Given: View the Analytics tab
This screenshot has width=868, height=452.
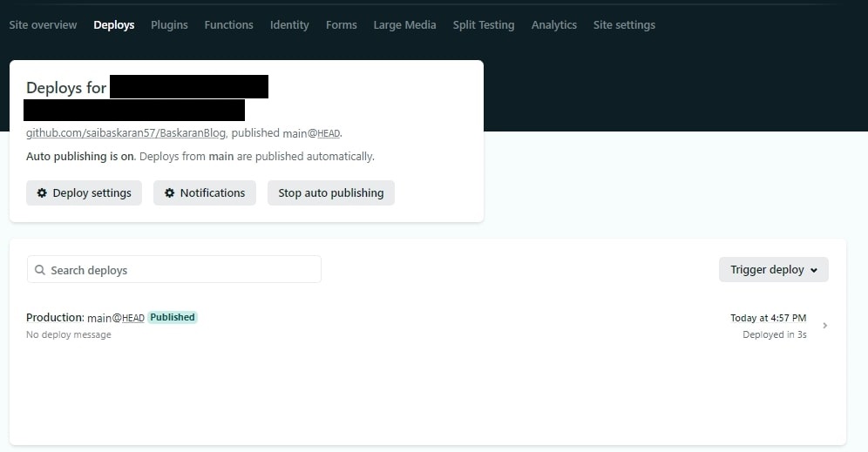Looking at the screenshot, I should [554, 25].
